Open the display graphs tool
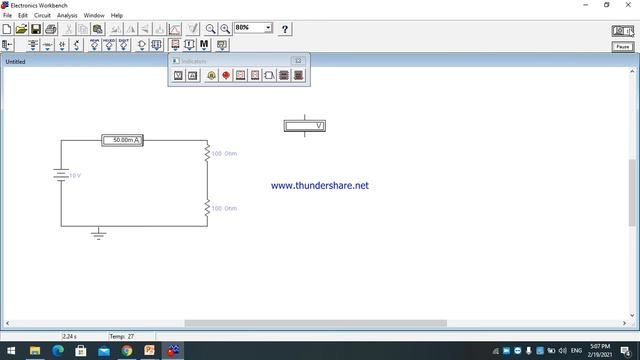The image size is (640, 360). tap(175, 29)
